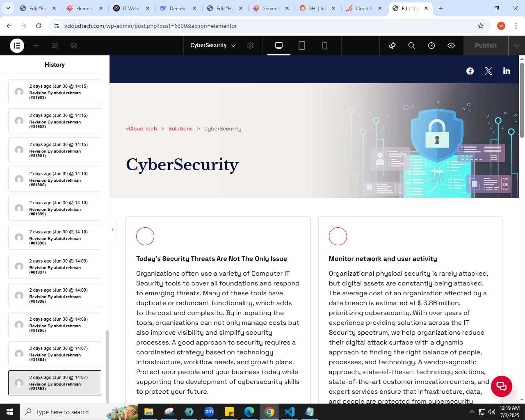
Task: Select revision #81897
Action: click(55, 267)
